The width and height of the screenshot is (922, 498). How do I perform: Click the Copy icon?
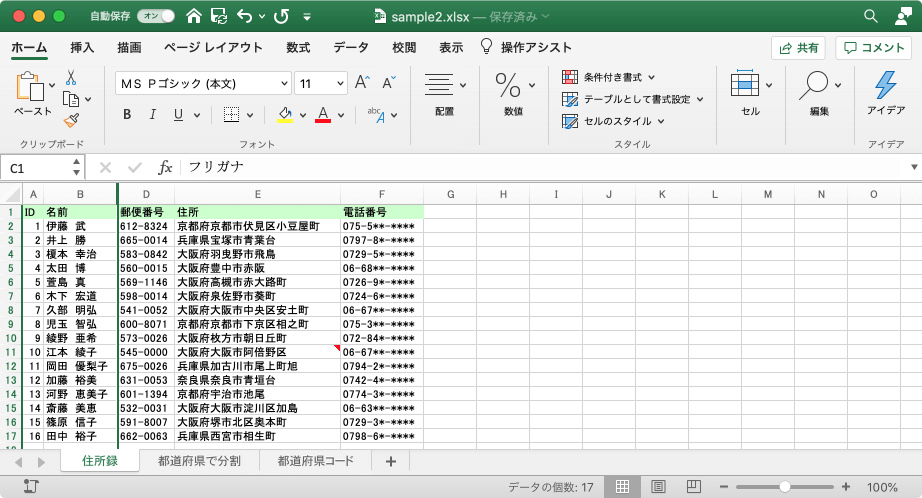coord(71,99)
